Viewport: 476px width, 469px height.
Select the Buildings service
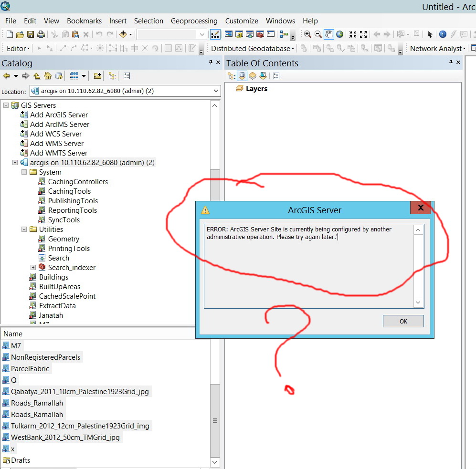point(54,277)
